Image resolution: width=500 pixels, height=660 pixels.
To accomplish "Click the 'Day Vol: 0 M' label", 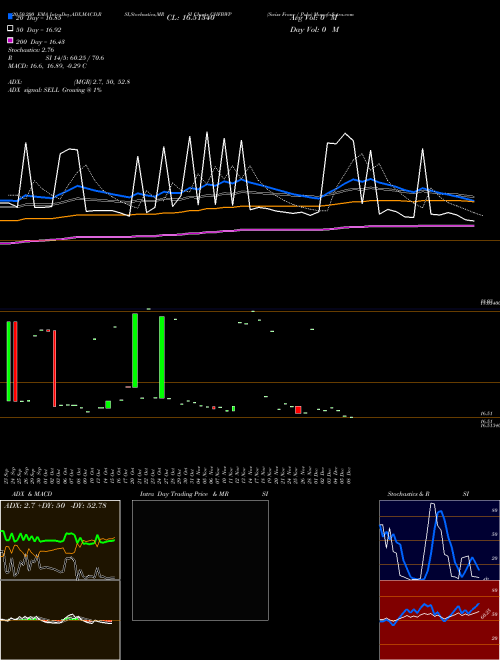I will [314, 29].
